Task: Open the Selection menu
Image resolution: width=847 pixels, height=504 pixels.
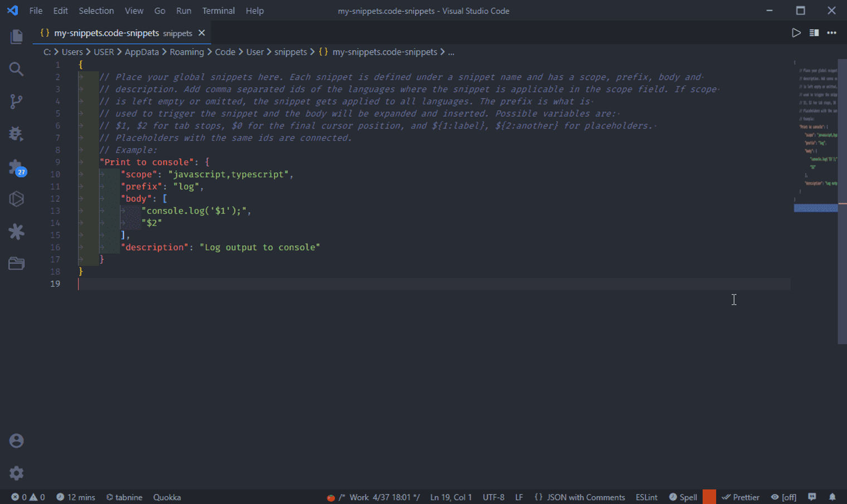Action: [96, 11]
